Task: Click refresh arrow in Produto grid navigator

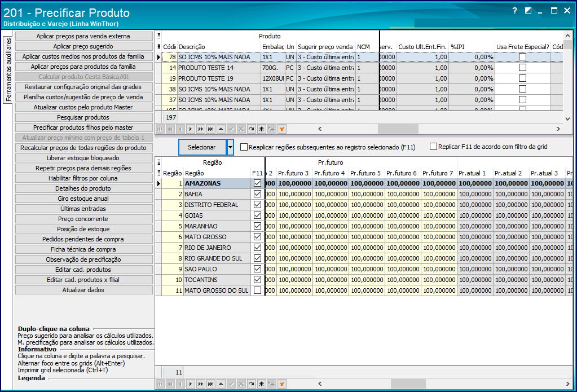Action: click(252, 129)
